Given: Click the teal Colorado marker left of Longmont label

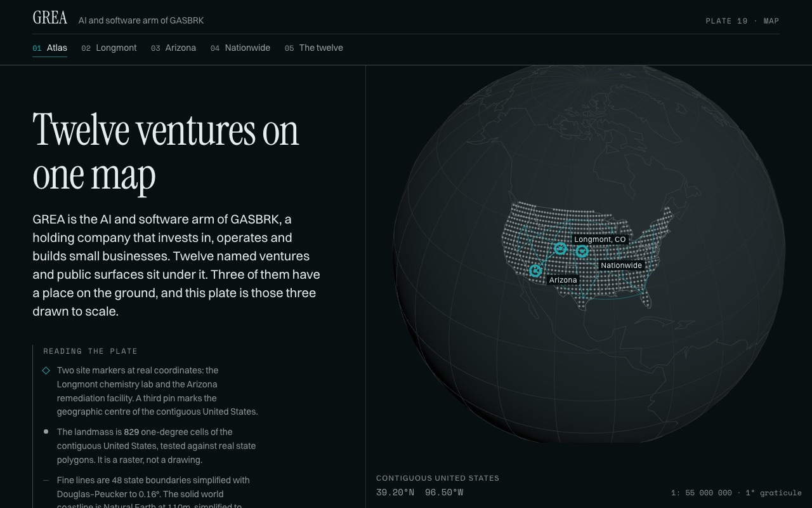Looking at the screenshot, I should pyautogui.click(x=560, y=248).
